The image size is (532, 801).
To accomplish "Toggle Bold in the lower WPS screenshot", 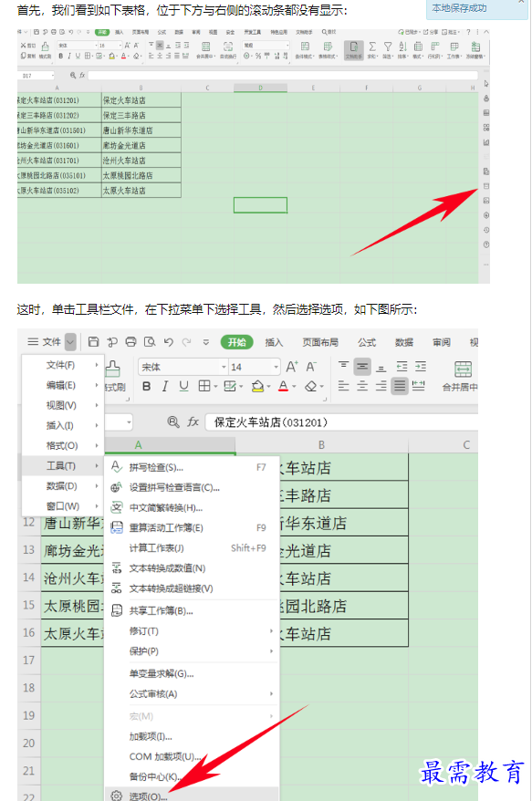I will (146, 386).
